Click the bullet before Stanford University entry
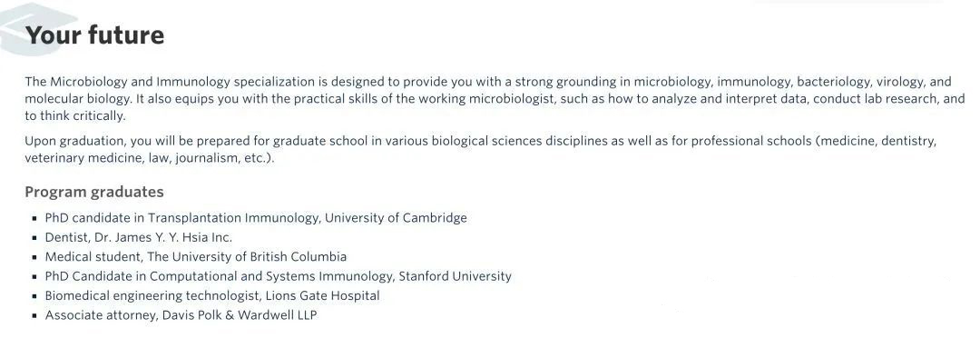The width and height of the screenshot is (980, 338). (x=34, y=276)
